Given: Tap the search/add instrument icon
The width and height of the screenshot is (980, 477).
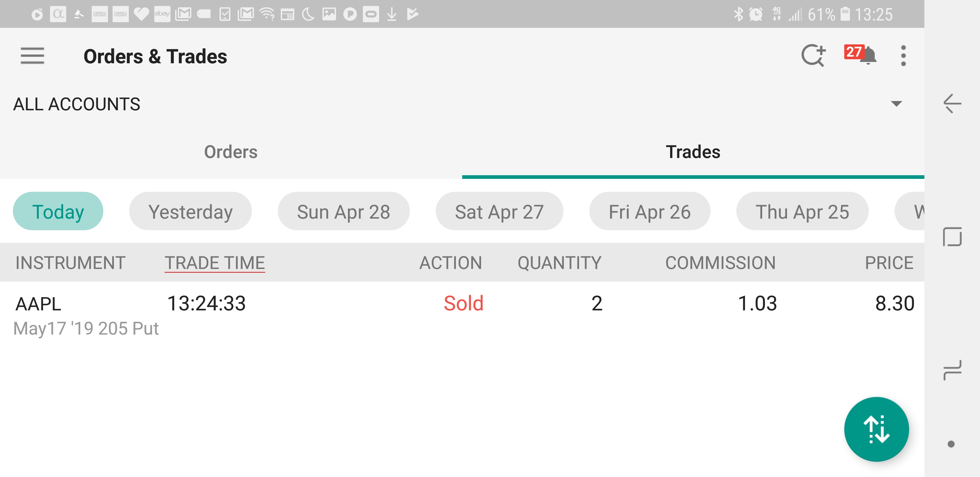Looking at the screenshot, I should (813, 56).
